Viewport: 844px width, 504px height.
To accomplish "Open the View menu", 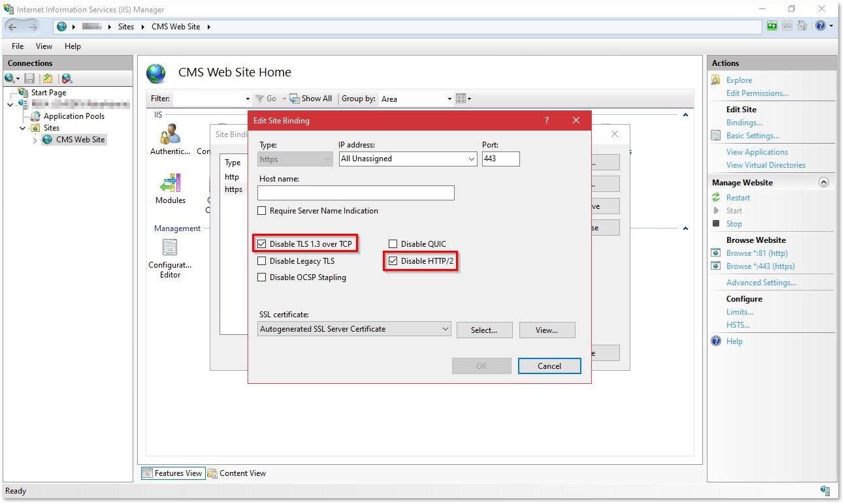I will 44,46.
